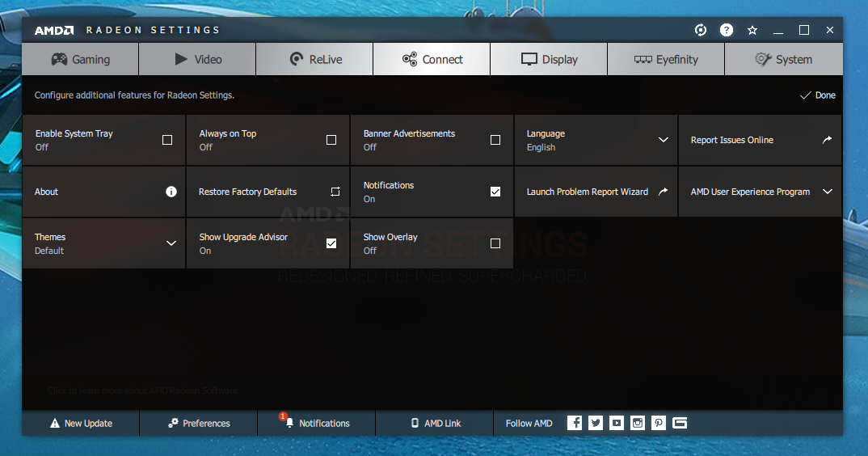Click the Report Issues Online arrow icon
868x456 pixels.
[827, 140]
